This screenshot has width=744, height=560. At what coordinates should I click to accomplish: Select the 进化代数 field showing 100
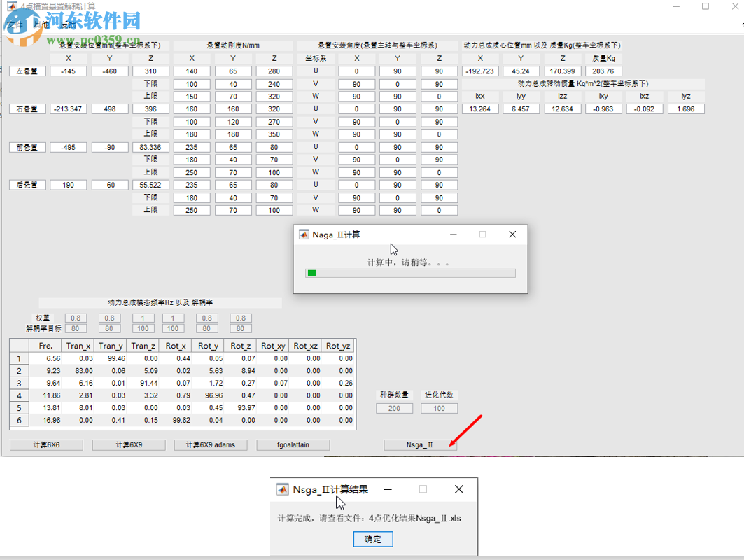coord(440,408)
